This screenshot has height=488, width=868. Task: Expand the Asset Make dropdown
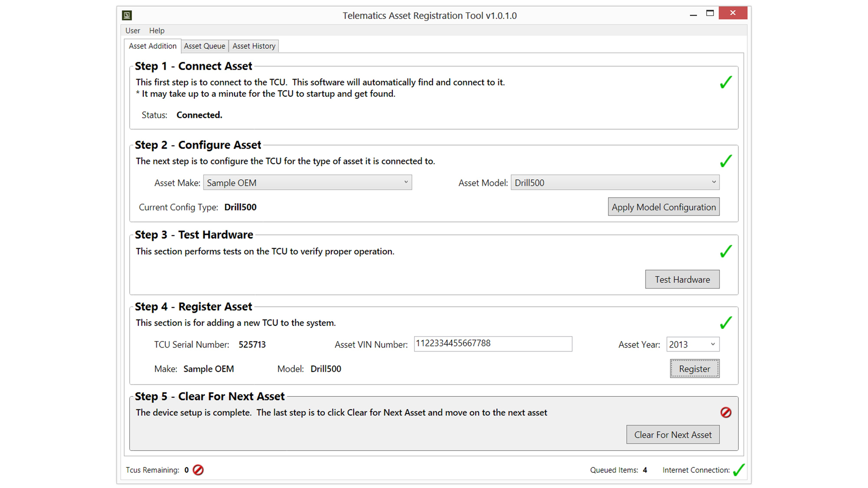(x=307, y=183)
